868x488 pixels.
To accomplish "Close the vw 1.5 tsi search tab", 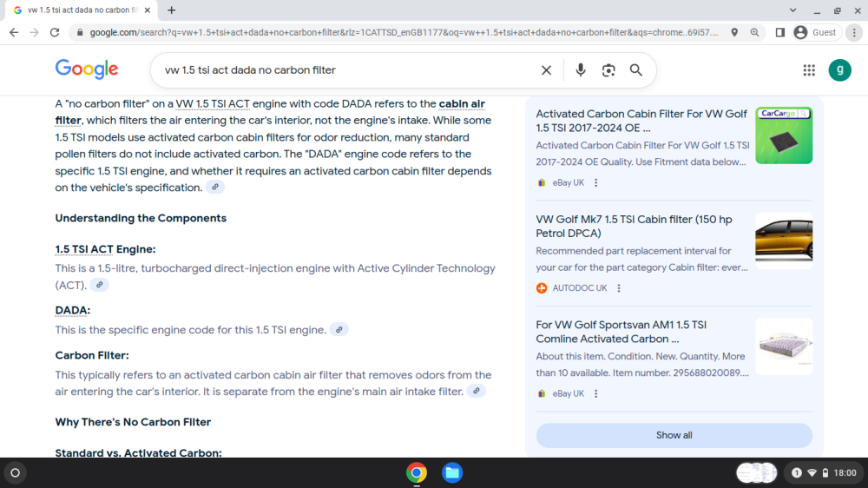I will (x=148, y=10).
